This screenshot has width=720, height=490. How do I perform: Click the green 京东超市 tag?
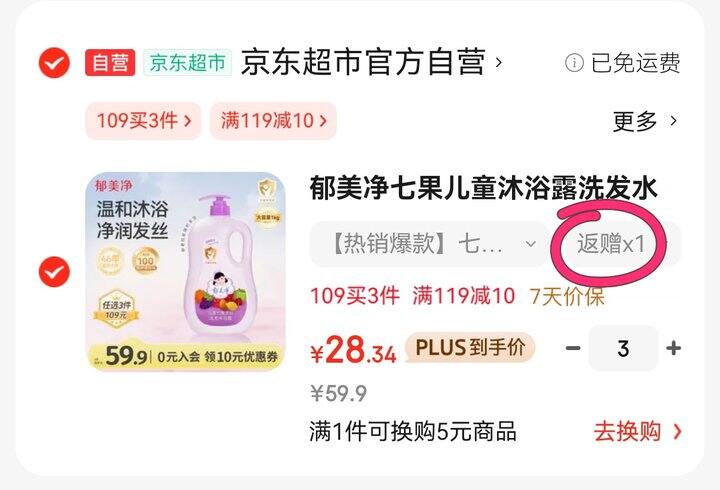tap(187, 62)
